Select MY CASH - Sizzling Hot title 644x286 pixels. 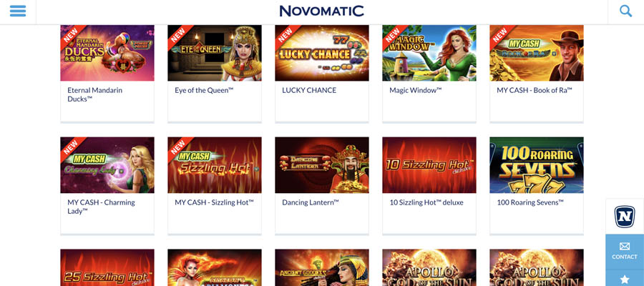(214, 202)
